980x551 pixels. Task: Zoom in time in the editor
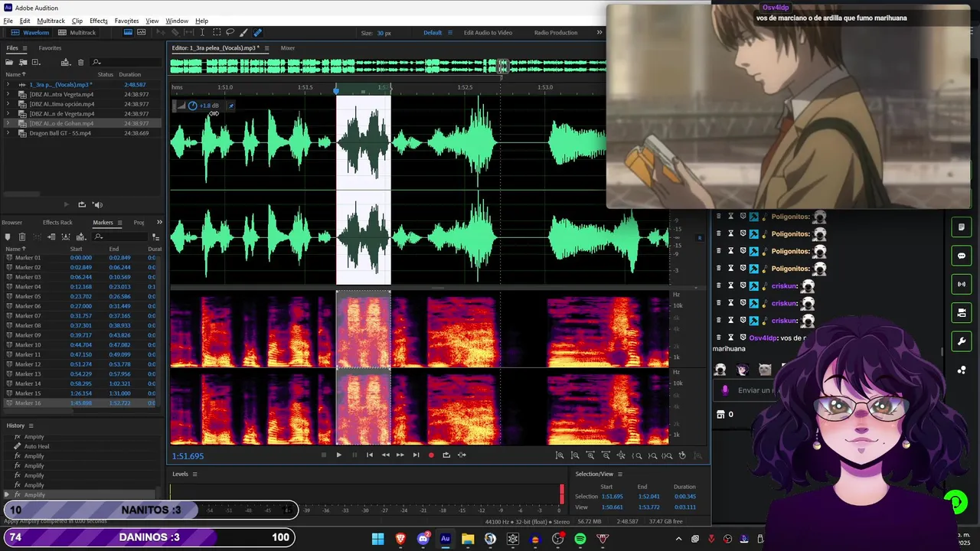tap(590, 455)
